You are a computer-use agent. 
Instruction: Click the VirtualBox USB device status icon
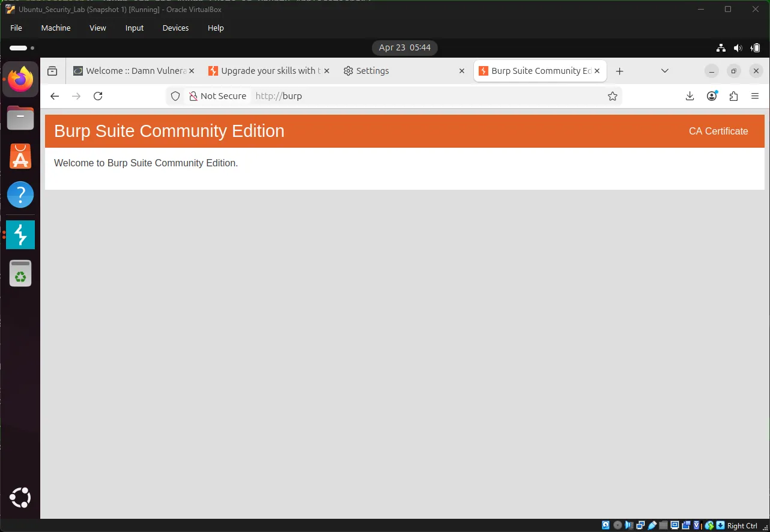[x=652, y=525]
